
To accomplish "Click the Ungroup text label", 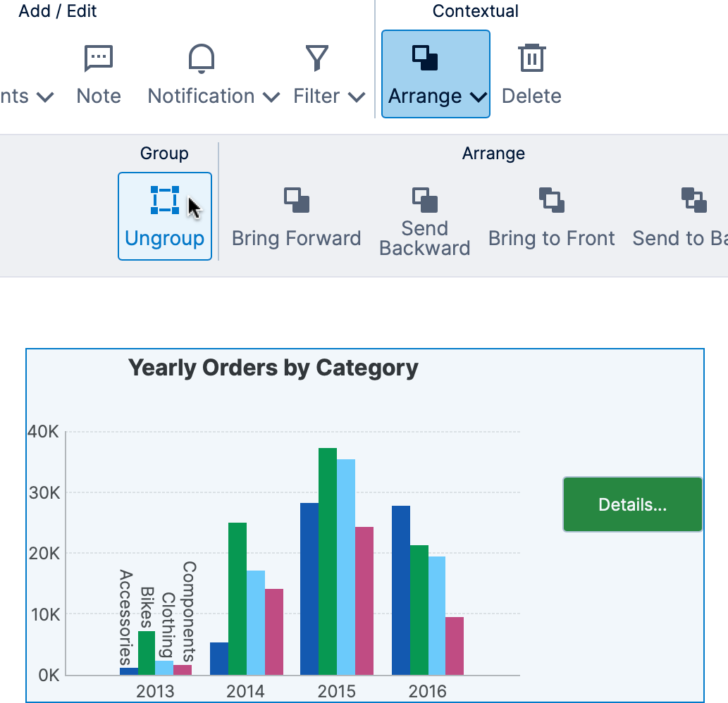I will pos(165,238).
